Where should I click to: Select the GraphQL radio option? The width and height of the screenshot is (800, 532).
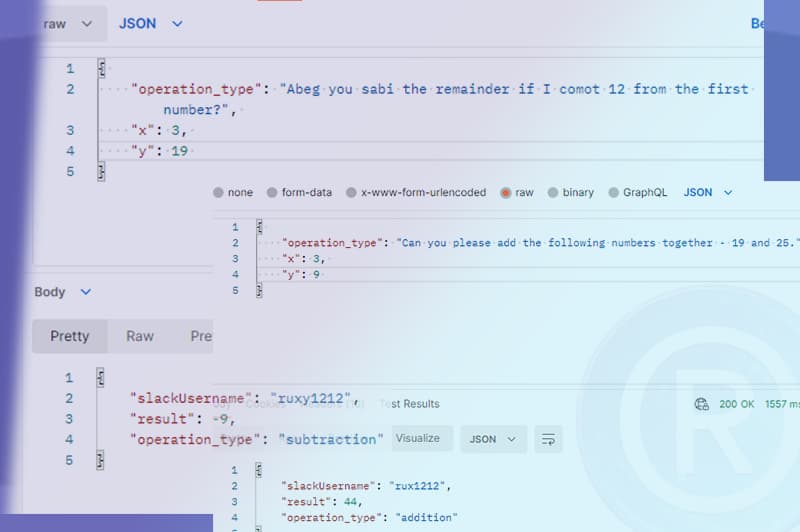tap(638, 192)
